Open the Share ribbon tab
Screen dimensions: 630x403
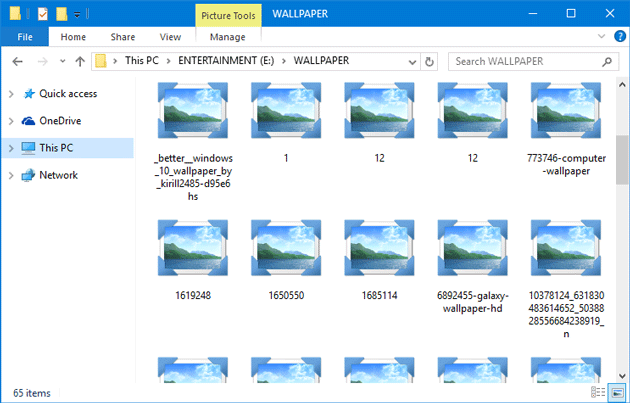123,37
